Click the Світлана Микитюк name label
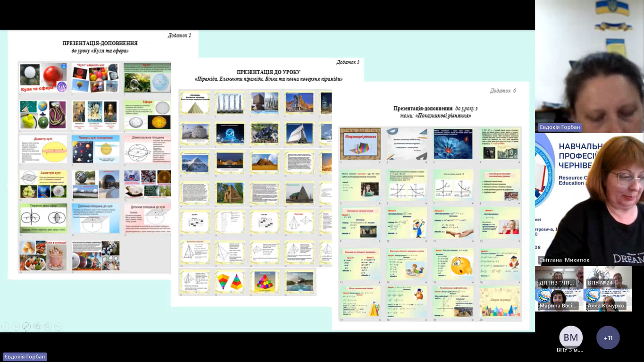 coord(564,260)
